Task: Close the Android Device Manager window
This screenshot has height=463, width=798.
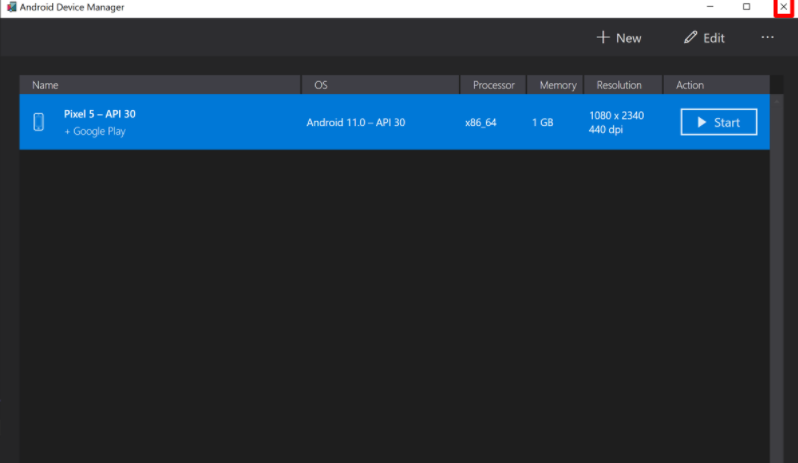Action: pos(783,7)
